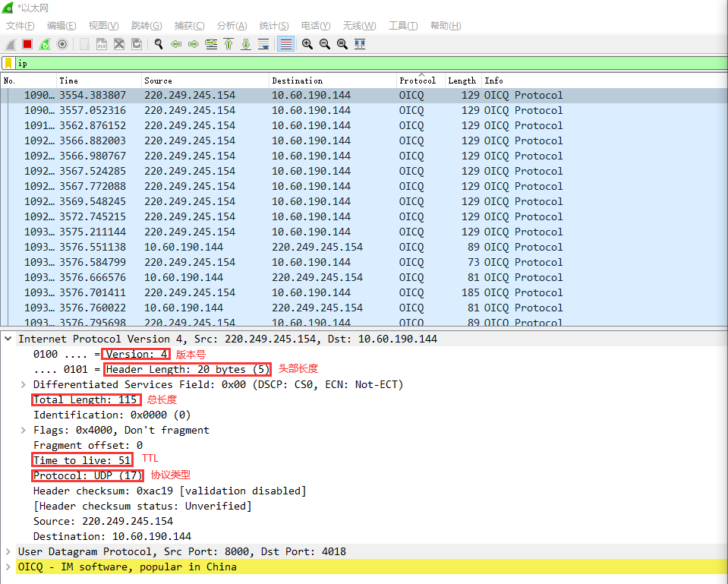Restart the current capture
728x584 pixels.
[45, 44]
